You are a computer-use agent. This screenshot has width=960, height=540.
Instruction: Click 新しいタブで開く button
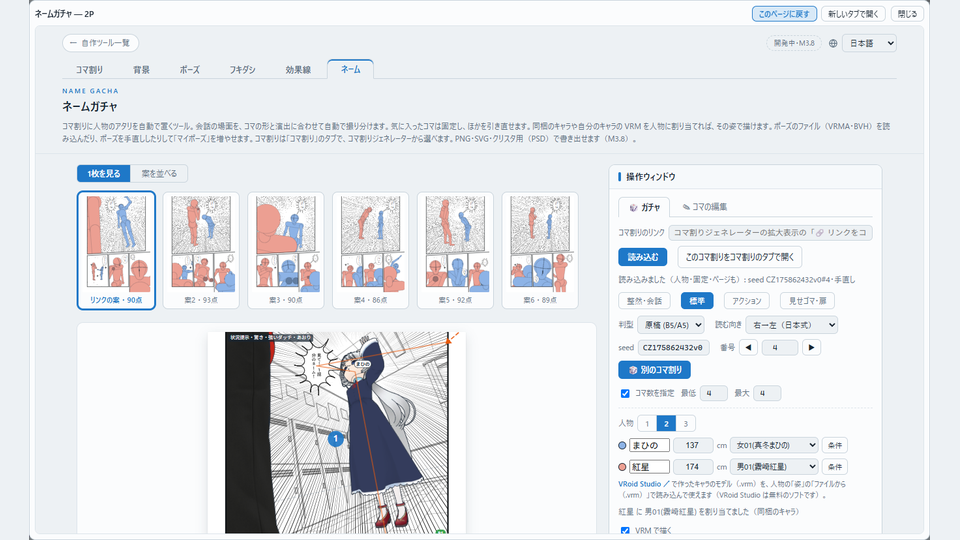click(x=853, y=13)
